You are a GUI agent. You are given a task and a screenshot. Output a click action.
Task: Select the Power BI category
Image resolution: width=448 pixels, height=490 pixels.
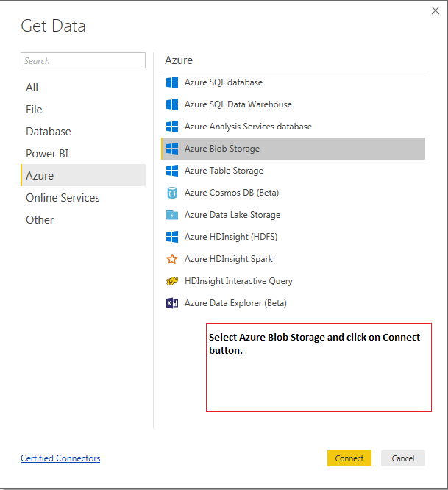click(83, 154)
